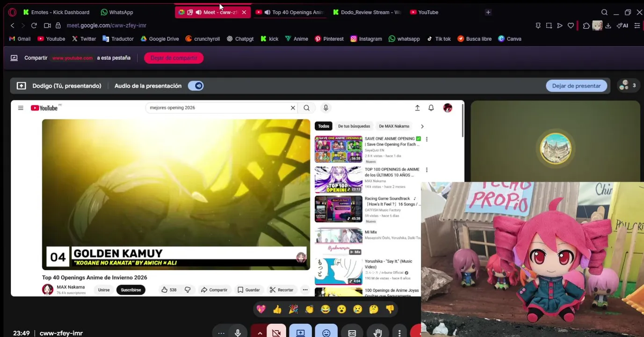Open Pinterest bookmark
Viewport: 644px width, 337px height.
point(329,39)
